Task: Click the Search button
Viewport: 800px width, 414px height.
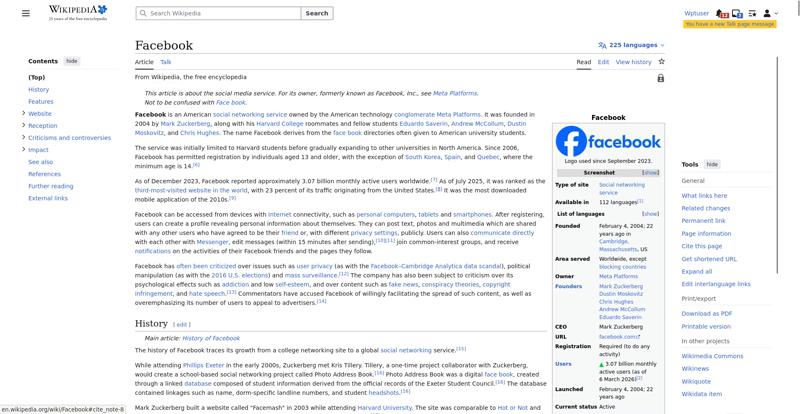Action: click(x=316, y=14)
